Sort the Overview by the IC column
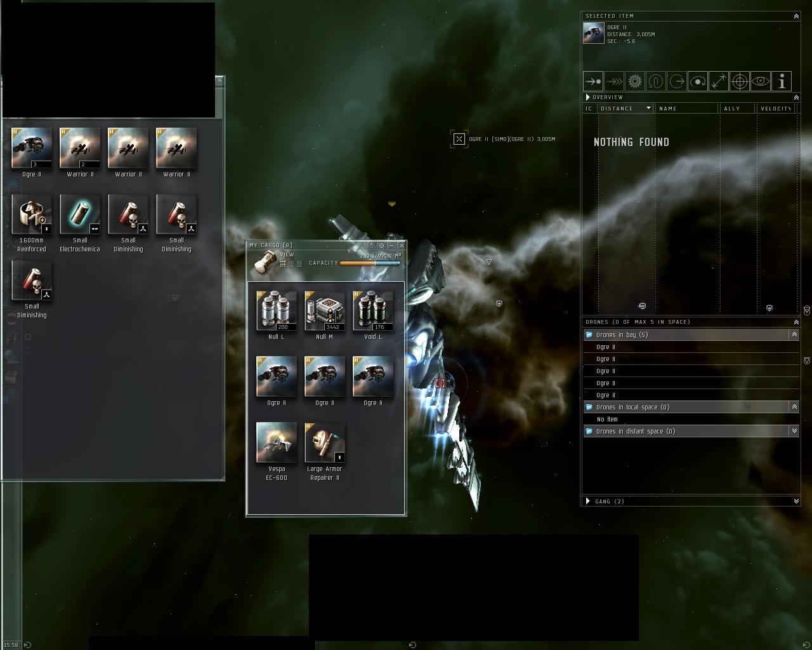Viewport: 812px width, 650px height. 590,109
